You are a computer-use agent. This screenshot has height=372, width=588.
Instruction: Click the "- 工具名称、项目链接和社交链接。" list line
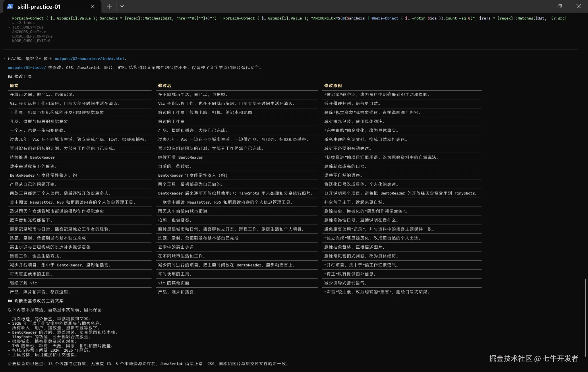42,355
